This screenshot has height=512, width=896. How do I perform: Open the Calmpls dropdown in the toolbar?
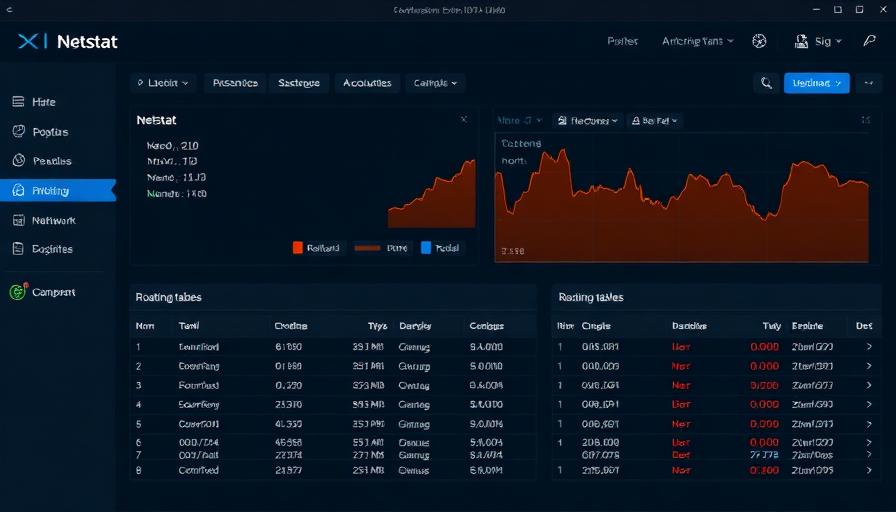pyautogui.click(x=435, y=83)
